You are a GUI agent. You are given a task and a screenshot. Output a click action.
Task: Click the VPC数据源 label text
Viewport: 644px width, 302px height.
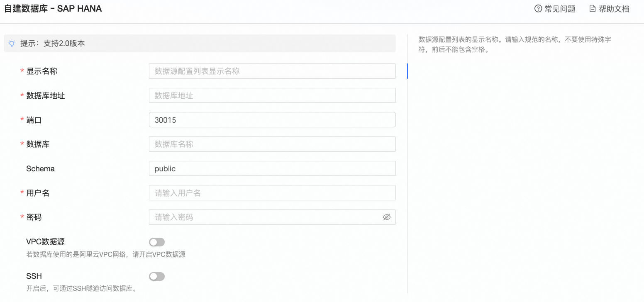45,241
